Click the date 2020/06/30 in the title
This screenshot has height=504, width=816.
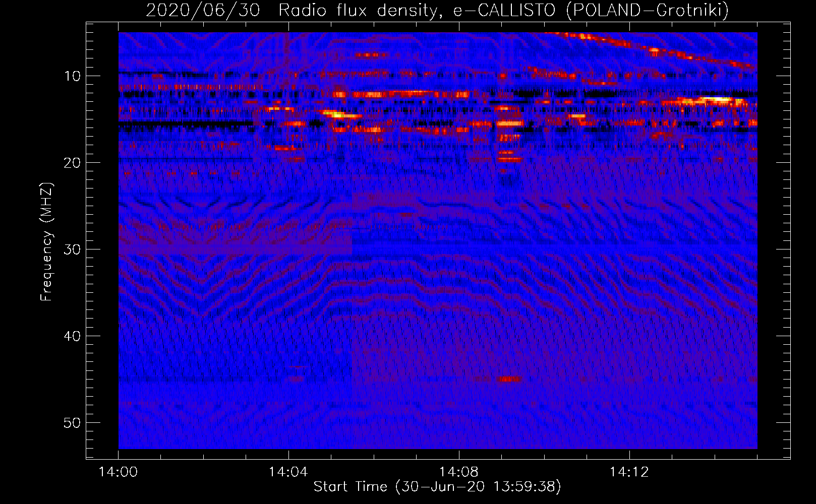coord(203,11)
